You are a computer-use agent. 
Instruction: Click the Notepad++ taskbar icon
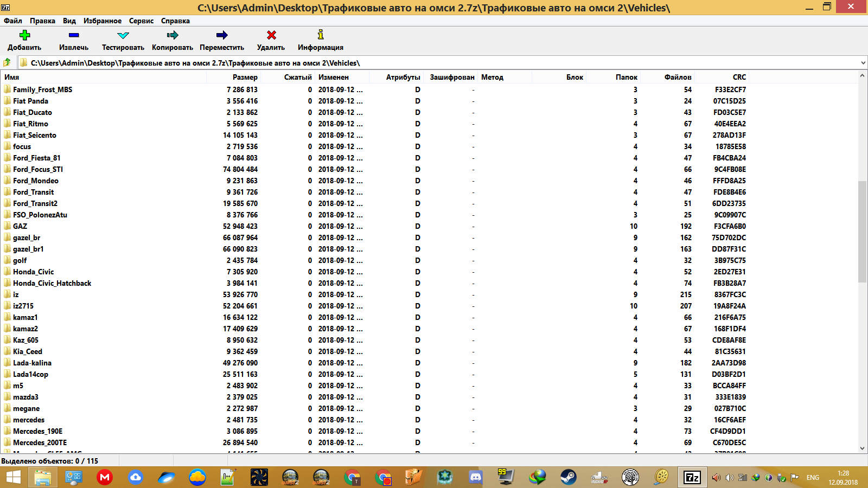(228, 477)
